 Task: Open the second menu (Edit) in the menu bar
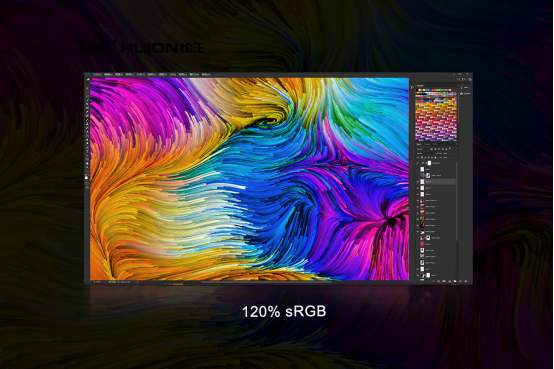coord(108,75)
